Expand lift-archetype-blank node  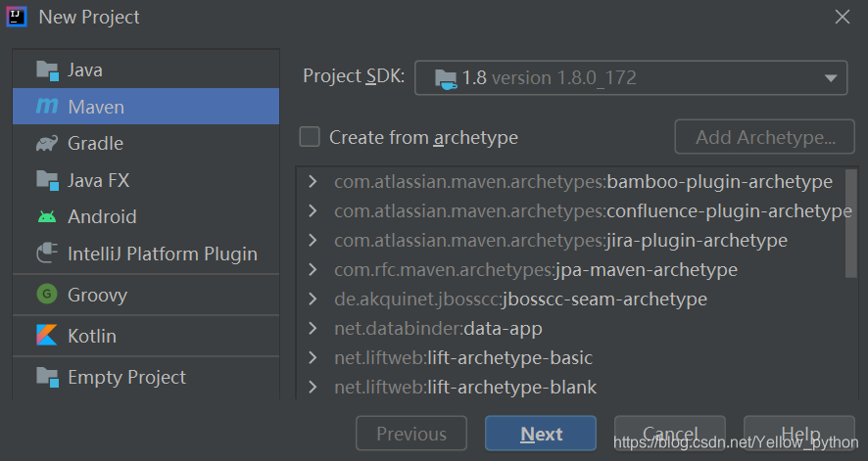pyautogui.click(x=313, y=387)
